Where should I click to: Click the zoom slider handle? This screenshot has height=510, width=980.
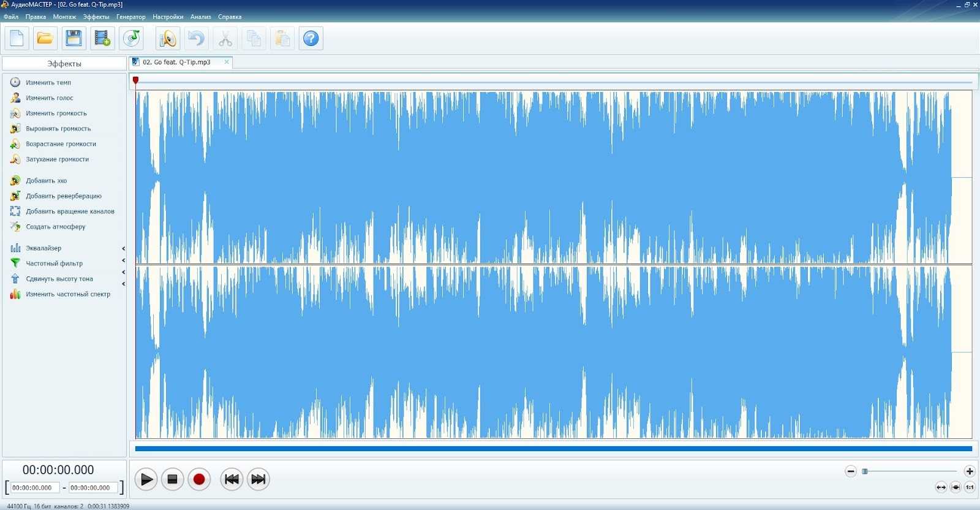(x=865, y=471)
